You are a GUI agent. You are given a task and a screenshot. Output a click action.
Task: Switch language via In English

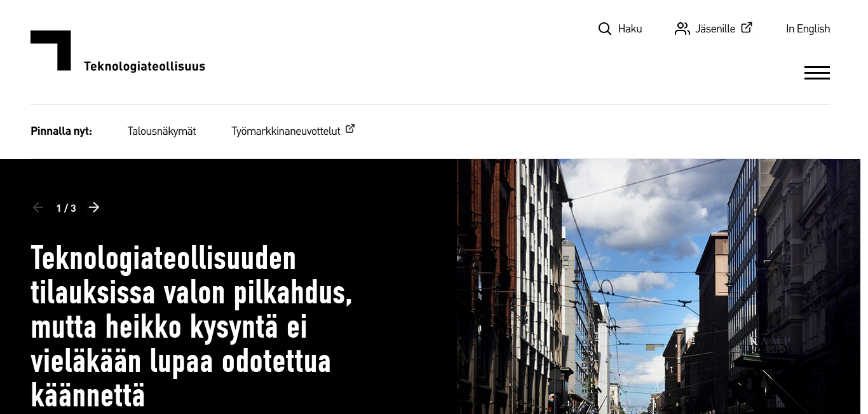[x=808, y=29]
